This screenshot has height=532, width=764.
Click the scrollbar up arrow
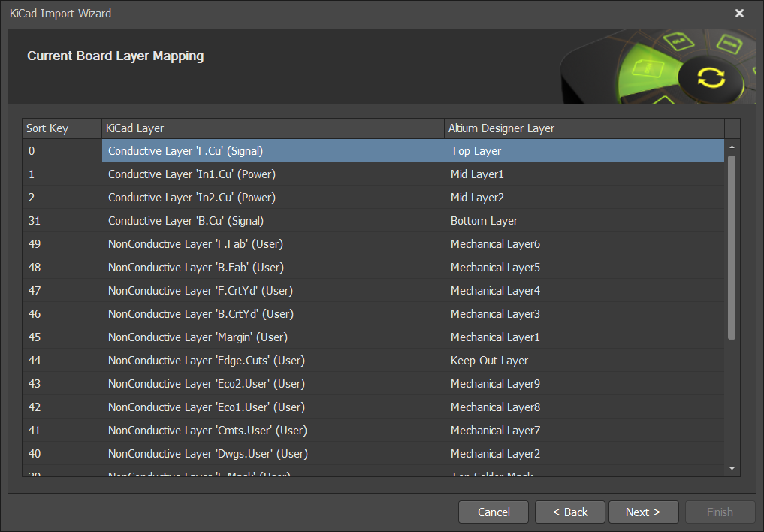click(x=731, y=145)
